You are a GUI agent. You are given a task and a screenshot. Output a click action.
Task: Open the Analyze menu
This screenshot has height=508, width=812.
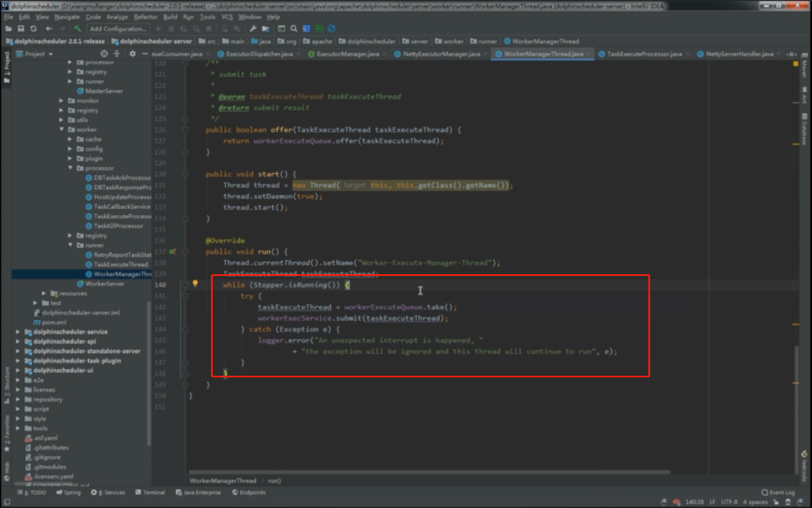[117, 17]
